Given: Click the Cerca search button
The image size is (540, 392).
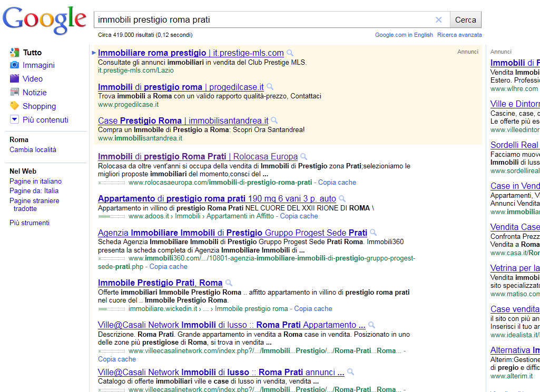Looking at the screenshot, I should click(x=466, y=19).
